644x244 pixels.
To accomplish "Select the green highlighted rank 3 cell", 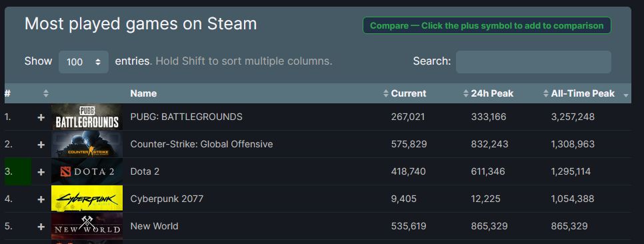I will (18, 171).
